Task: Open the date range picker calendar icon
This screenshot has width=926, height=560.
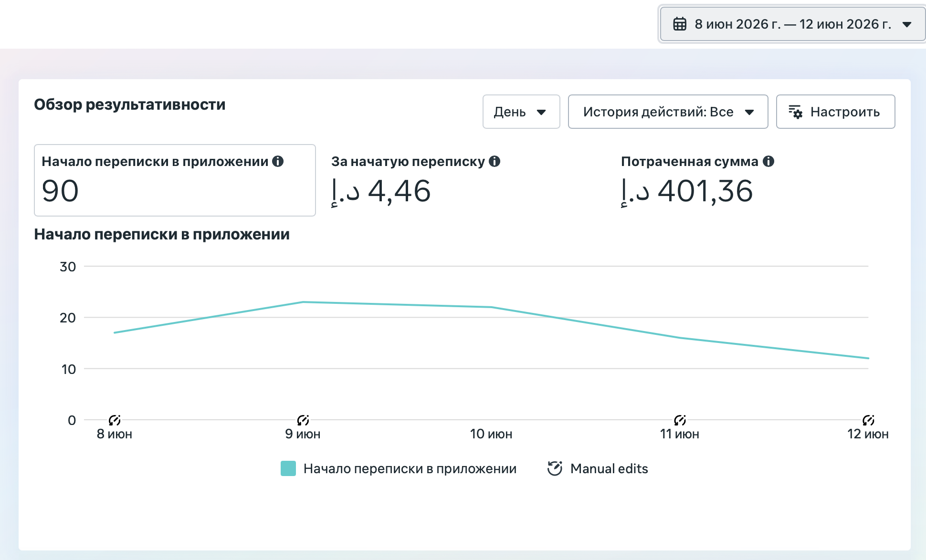Action: point(680,24)
